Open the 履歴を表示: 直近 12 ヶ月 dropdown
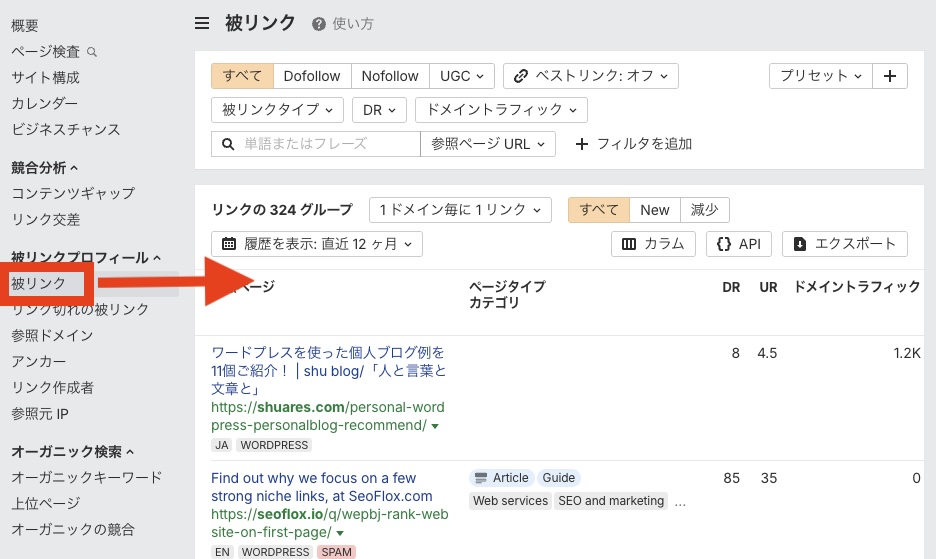 (317, 244)
